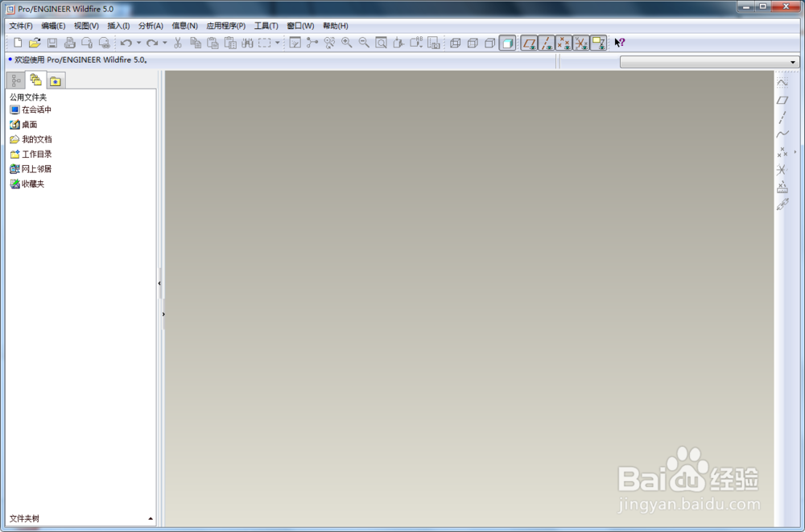Click the Saved view list icon

click(416, 43)
